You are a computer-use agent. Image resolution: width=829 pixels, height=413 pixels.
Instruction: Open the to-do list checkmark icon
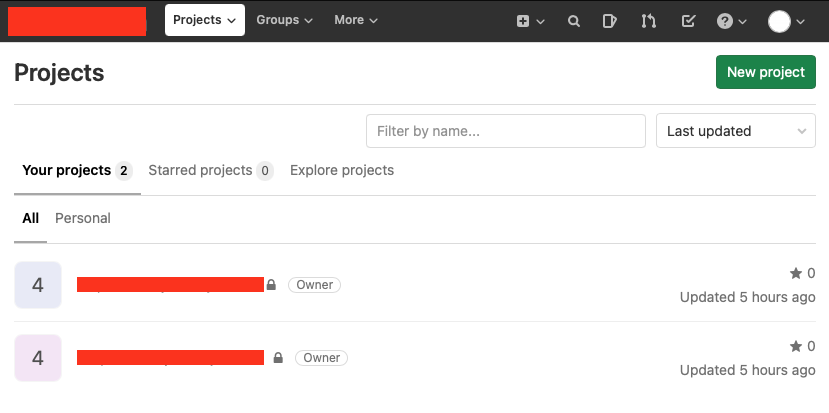(688, 21)
